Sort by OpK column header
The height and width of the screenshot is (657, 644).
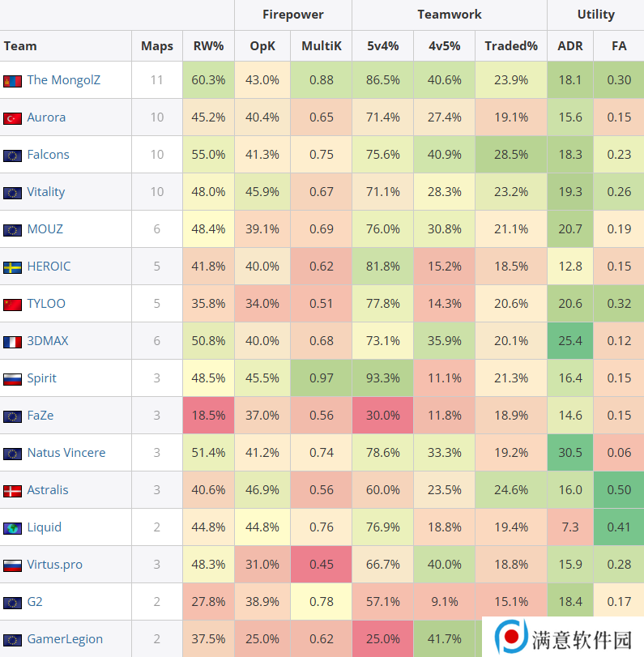point(262,46)
